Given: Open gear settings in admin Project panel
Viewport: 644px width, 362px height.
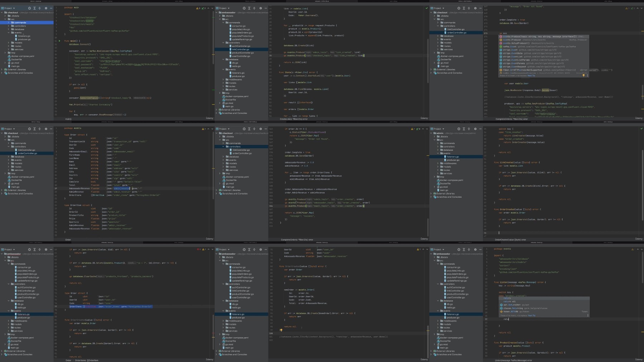Looking at the screenshot, I should [x=475, y=129].
